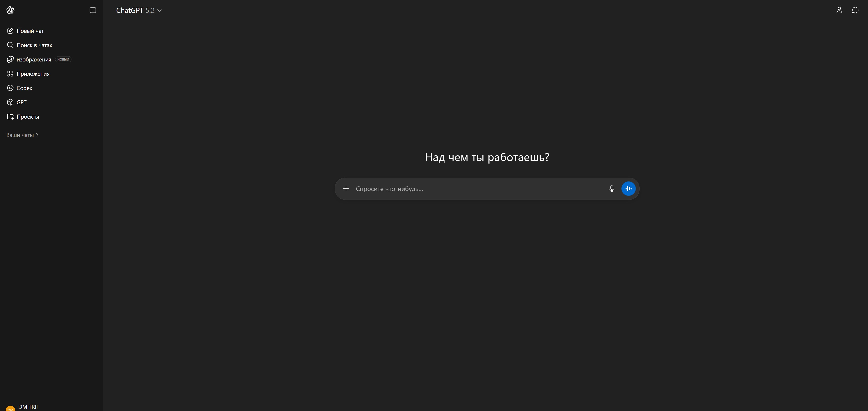Start voice mode with blue waveform button
This screenshot has height=411, width=868.
[628, 189]
